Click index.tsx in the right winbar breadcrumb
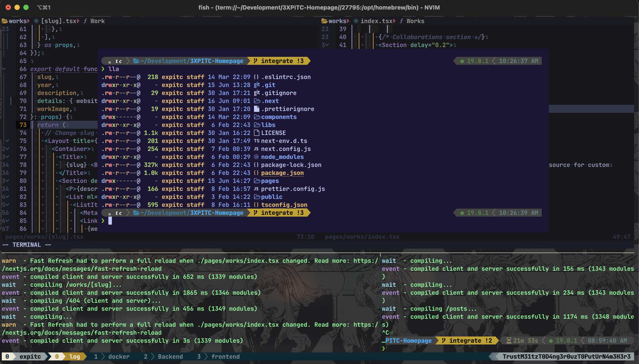639x364 pixels. pyautogui.click(x=376, y=21)
